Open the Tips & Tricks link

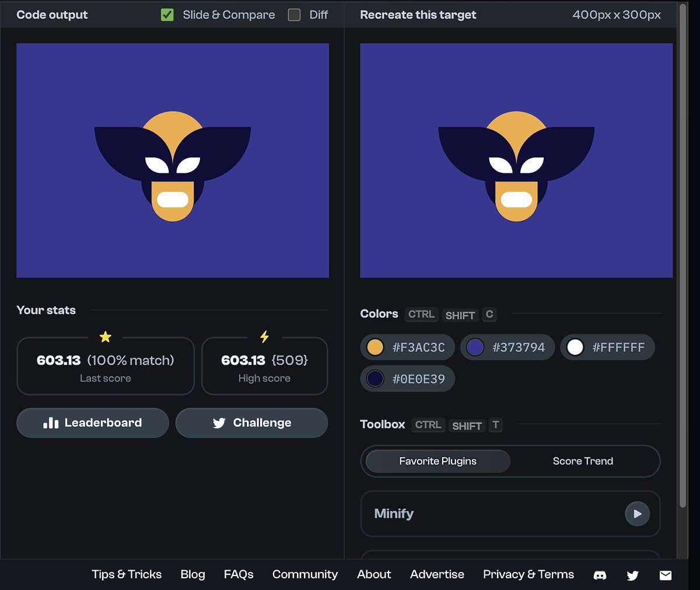click(127, 574)
